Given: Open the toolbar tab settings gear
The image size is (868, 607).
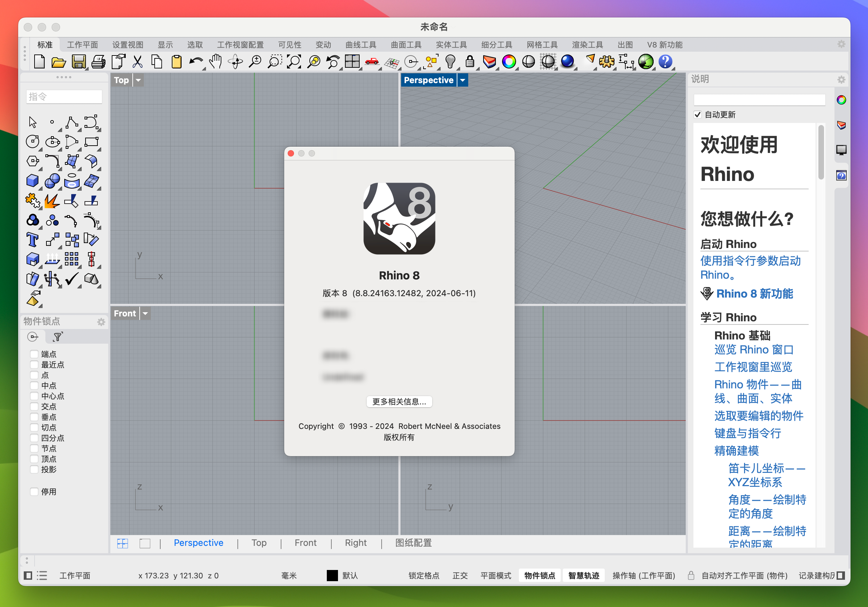Looking at the screenshot, I should [x=841, y=44].
